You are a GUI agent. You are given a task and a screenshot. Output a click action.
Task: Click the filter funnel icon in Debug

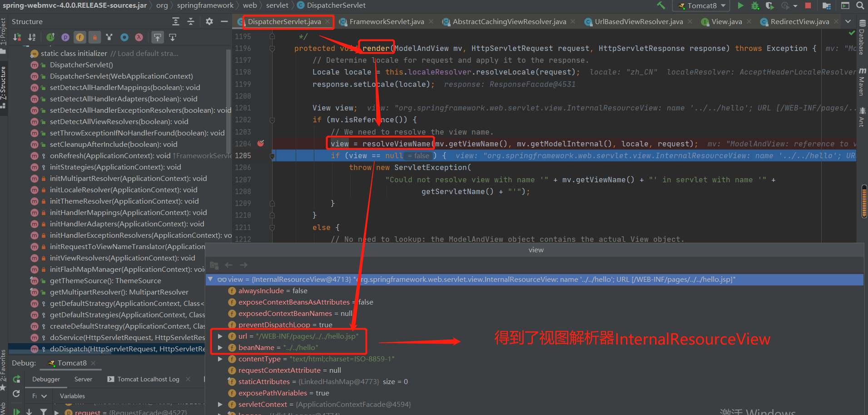(44, 411)
